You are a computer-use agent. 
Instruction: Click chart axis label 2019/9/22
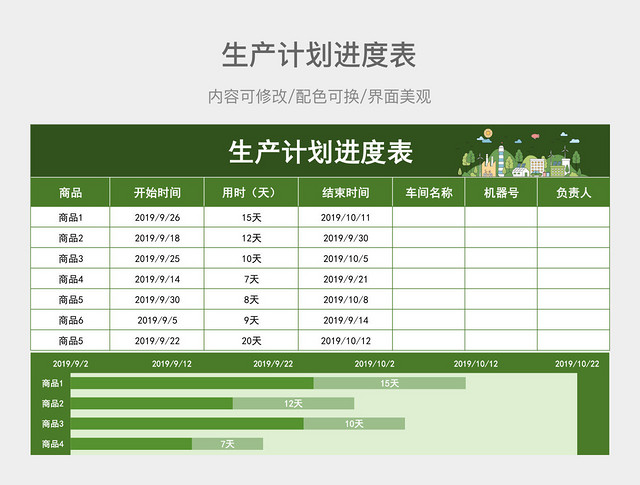pos(273,363)
